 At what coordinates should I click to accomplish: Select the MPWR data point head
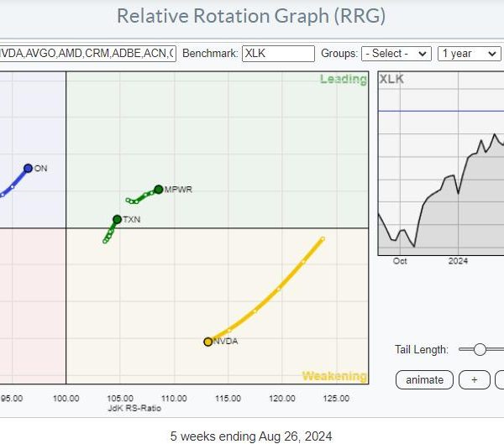(x=159, y=190)
